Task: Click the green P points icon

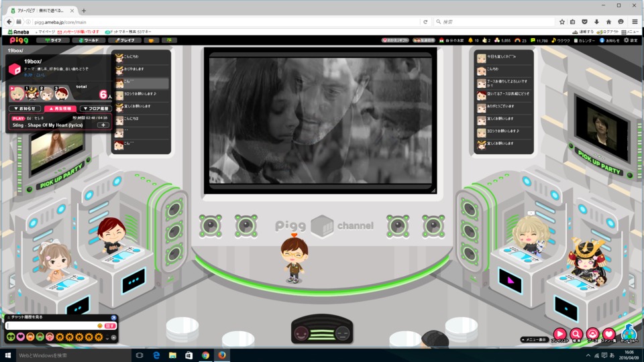Action: click(x=533, y=40)
